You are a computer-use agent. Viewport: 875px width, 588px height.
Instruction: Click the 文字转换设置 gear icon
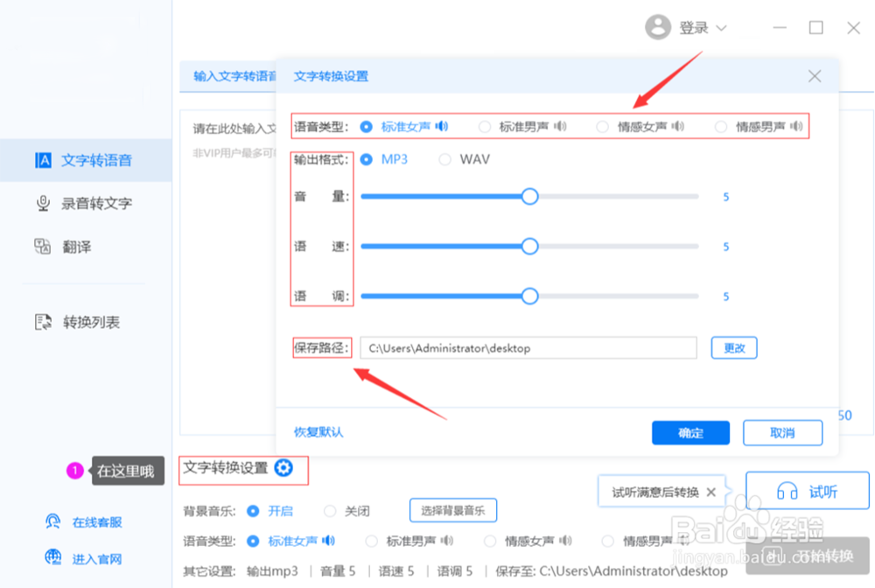pos(283,469)
